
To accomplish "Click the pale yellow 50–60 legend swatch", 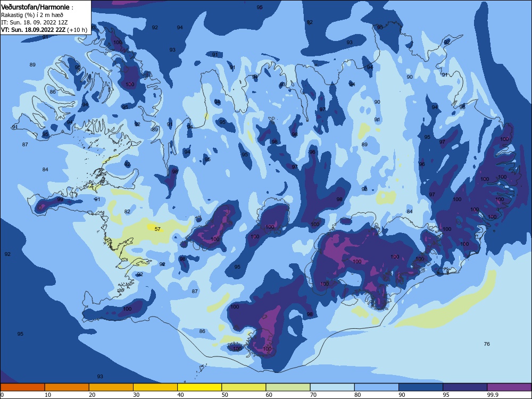I will [244, 387].
